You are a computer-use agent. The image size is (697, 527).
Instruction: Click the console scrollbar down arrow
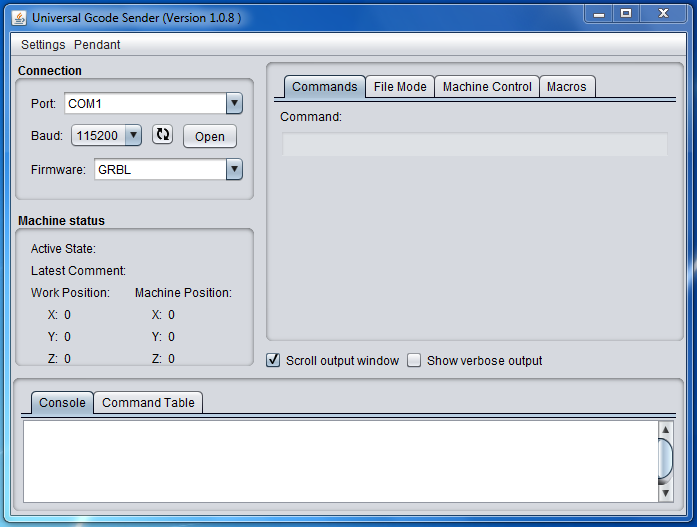(x=665, y=493)
